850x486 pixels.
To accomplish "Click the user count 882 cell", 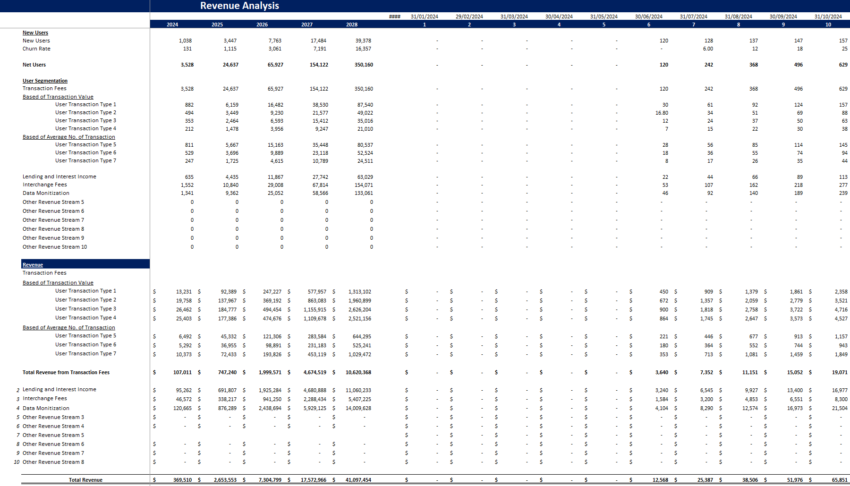I will click(189, 105).
